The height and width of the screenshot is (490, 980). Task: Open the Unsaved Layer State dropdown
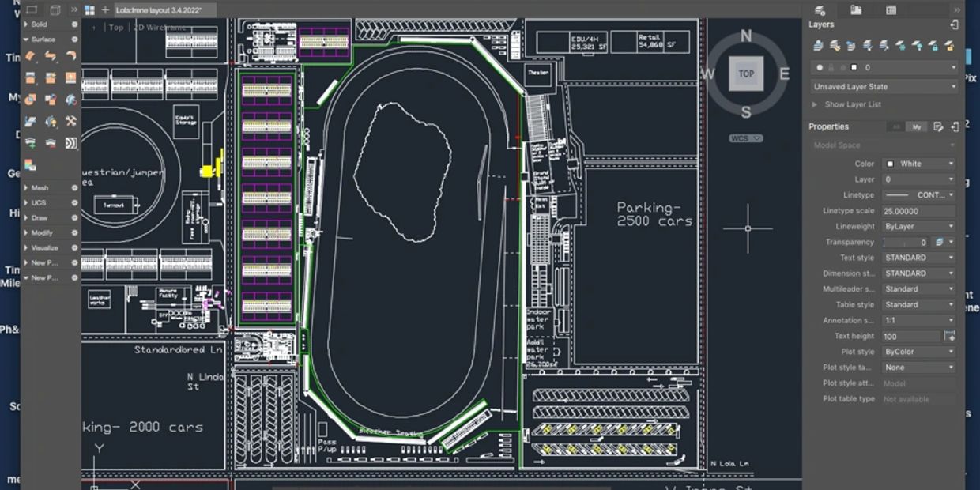coord(885,86)
